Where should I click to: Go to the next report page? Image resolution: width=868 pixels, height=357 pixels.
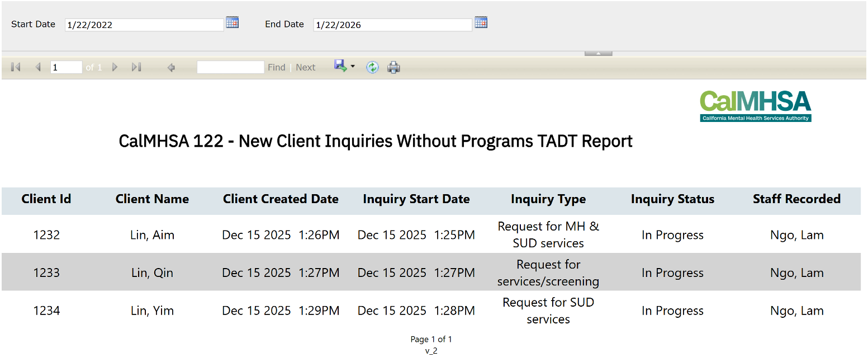115,67
